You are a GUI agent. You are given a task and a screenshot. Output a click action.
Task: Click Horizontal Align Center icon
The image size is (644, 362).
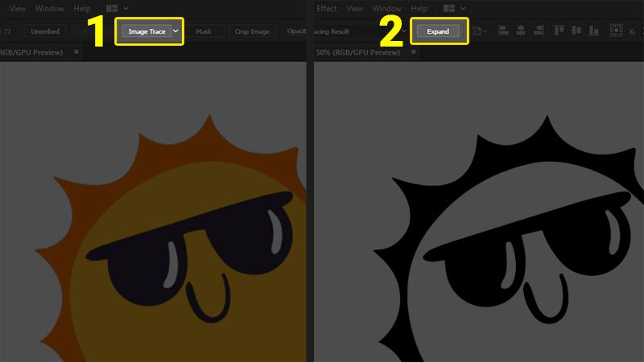[x=521, y=31]
